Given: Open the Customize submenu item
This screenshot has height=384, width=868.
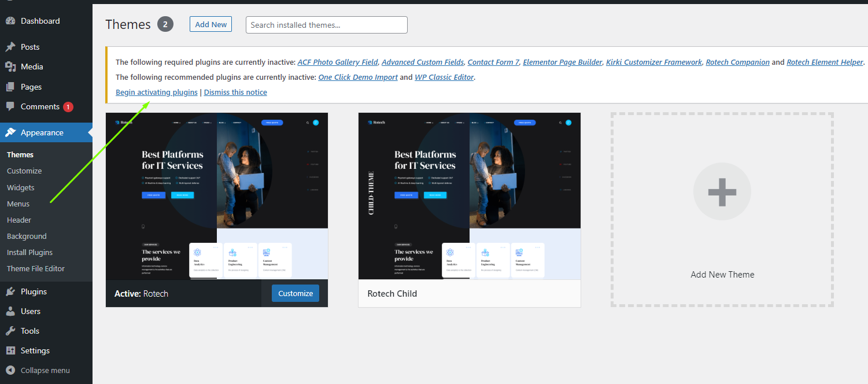Looking at the screenshot, I should coord(24,171).
